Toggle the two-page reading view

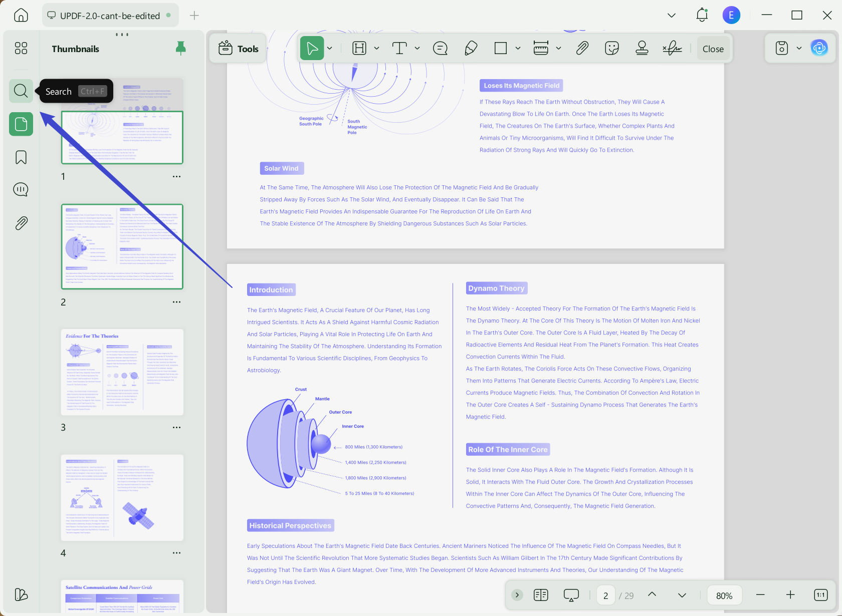tap(541, 595)
